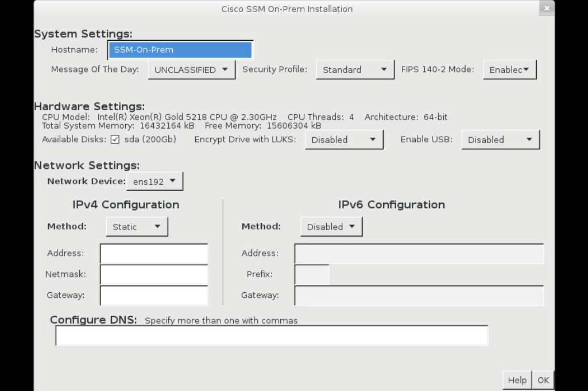Open the FIPS 140-2 Mode dropdown
588x391 pixels.
[510, 69]
